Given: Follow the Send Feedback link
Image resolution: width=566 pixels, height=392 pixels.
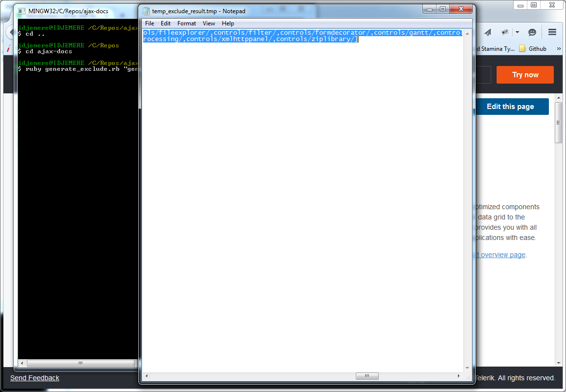Looking at the screenshot, I should 35,378.
